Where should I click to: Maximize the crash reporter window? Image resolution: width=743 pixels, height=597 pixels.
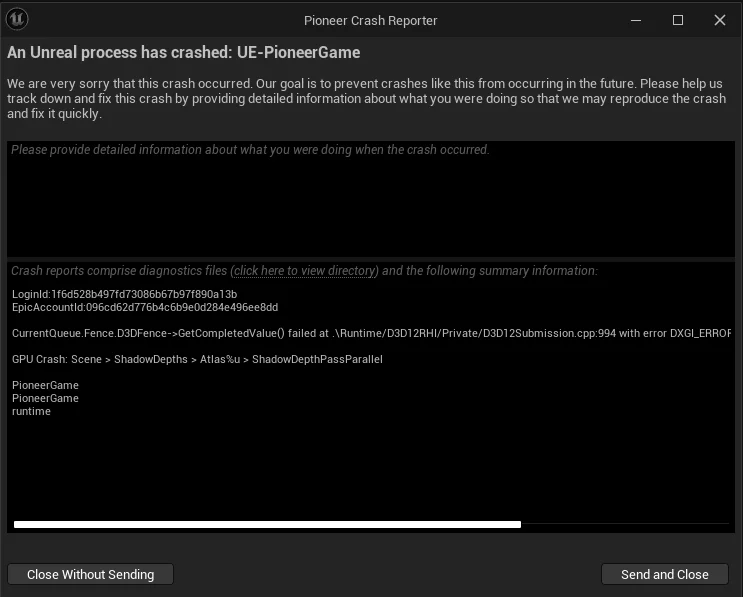click(x=678, y=20)
